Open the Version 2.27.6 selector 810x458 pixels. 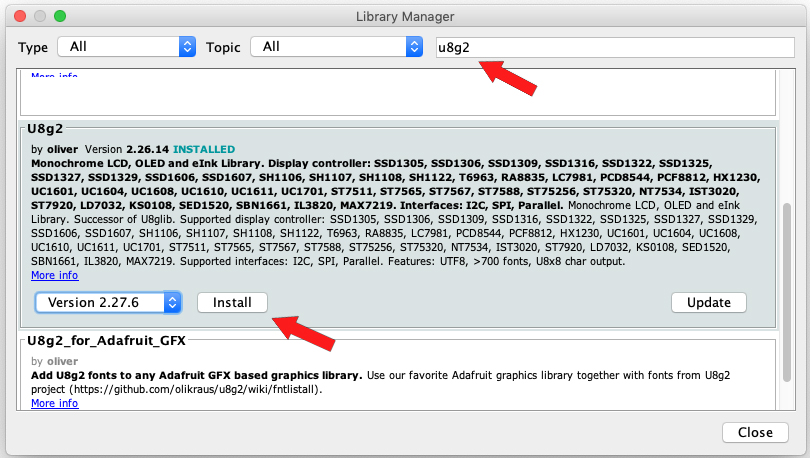click(108, 303)
